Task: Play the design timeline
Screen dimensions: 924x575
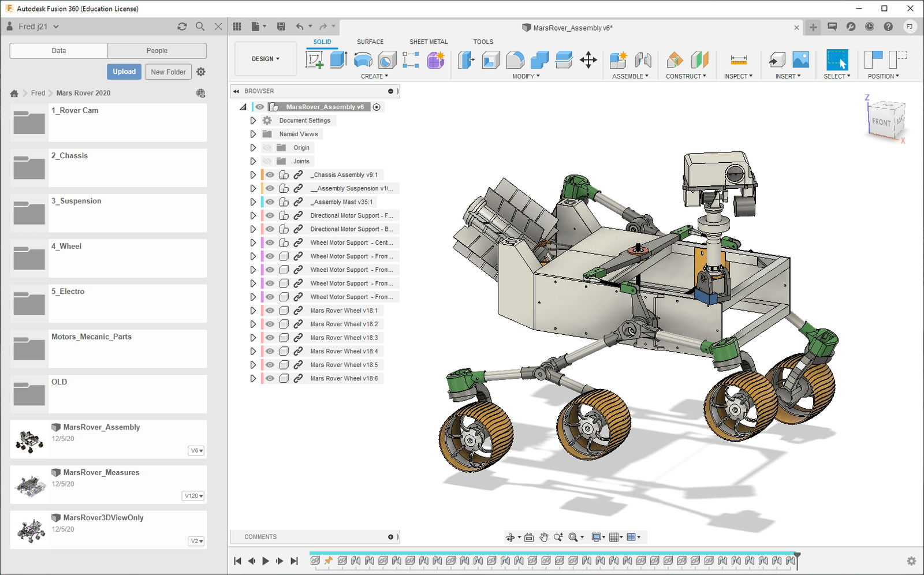Action: [x=266, y=561]
